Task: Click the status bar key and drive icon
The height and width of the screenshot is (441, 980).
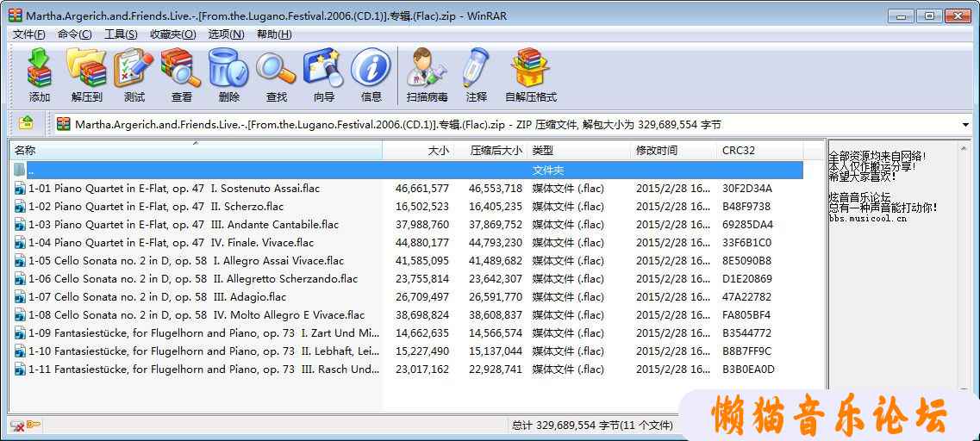Action: (x=26, y=425)
